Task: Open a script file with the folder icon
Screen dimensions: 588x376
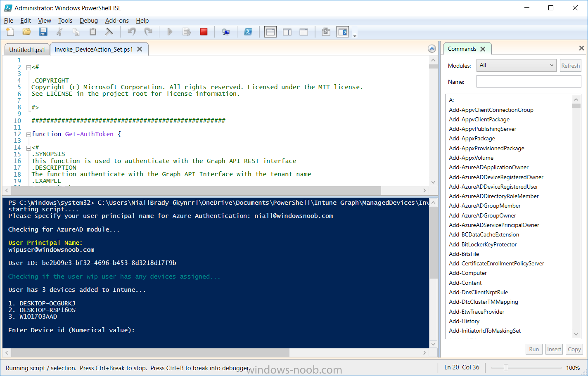Action: click(x=27, y=32)
